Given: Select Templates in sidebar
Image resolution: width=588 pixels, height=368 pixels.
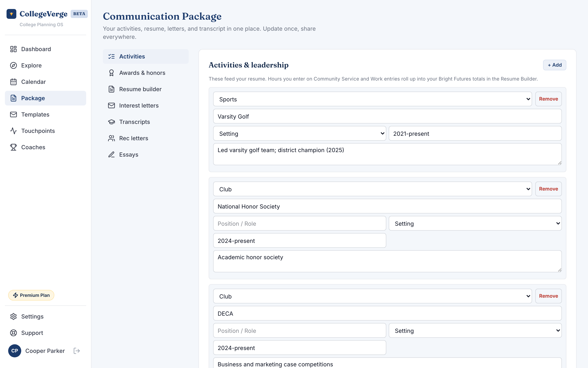Looking at the screenshot, I should pyautogui.click(x=46, y=114).
